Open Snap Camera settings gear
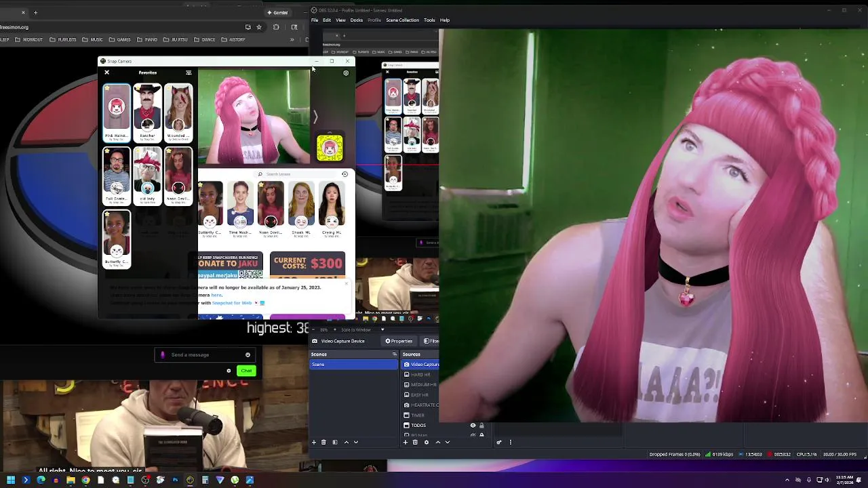The height and width of the screenshot is (488, 868). point(346,73)
